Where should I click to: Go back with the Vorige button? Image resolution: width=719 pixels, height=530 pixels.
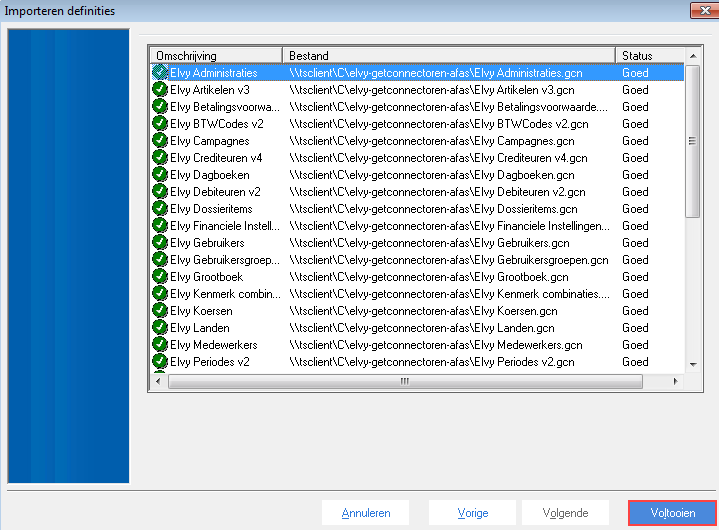pos(472,513)
